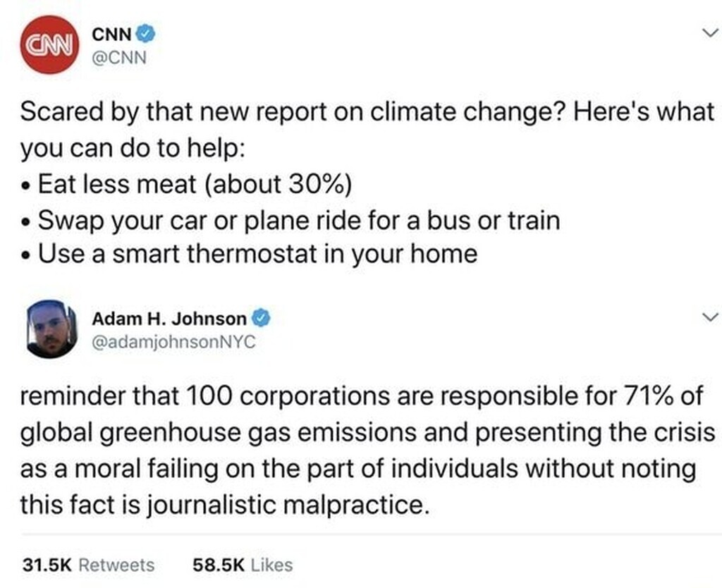Viewport: 722px width, 588px height.
Task: View the 58.5K Likes list
Action: click(x=243, y=565)
